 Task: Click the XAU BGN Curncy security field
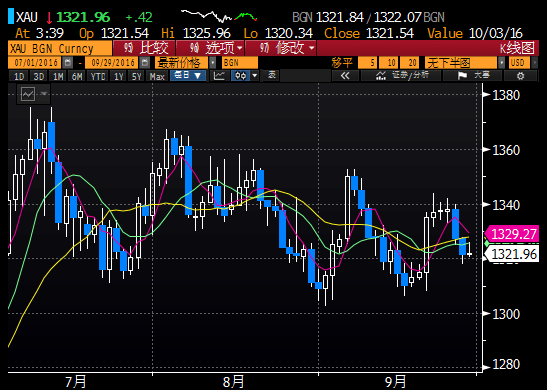(60, 48)
